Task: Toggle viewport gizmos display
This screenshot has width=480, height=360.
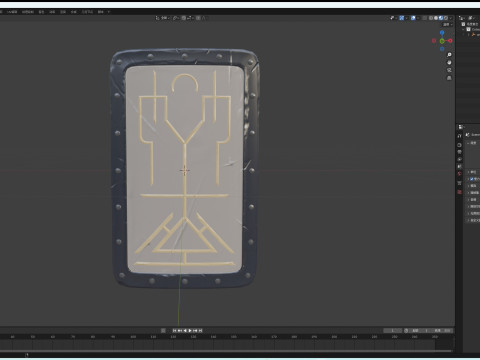Action: pyautogui.click(x=402, y=18)
